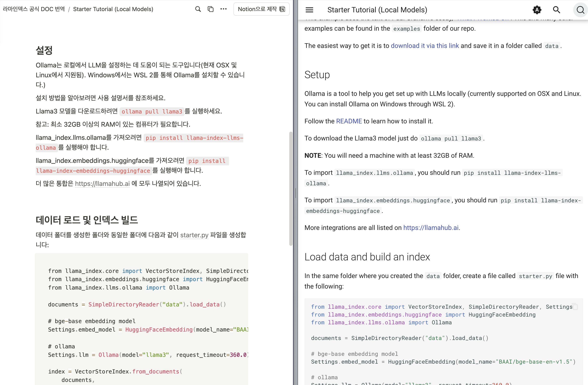The width and height of the screenshot is (588, 385).
Task: Open search in the Notion page header
Action: tap(198, 9)
